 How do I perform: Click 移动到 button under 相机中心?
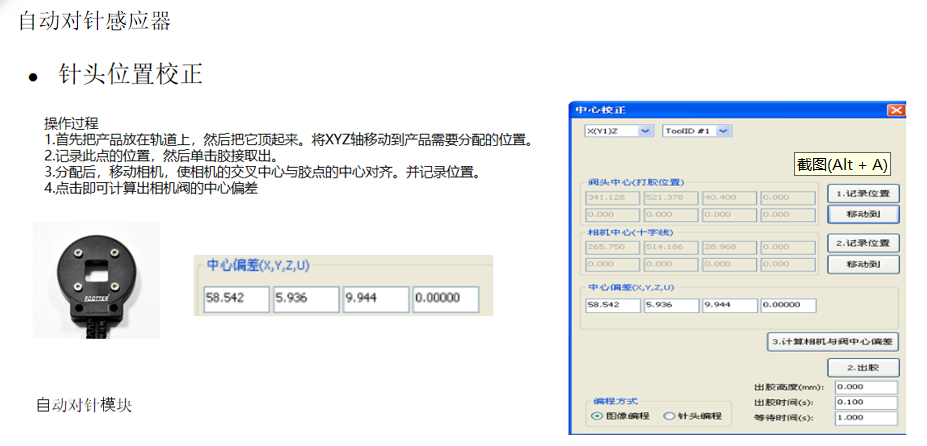pyautogui.click(x=863, y=264)
